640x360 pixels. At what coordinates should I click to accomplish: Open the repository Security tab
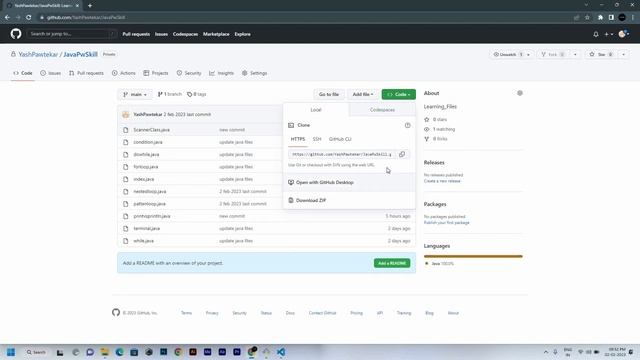(x=189, y=73)
